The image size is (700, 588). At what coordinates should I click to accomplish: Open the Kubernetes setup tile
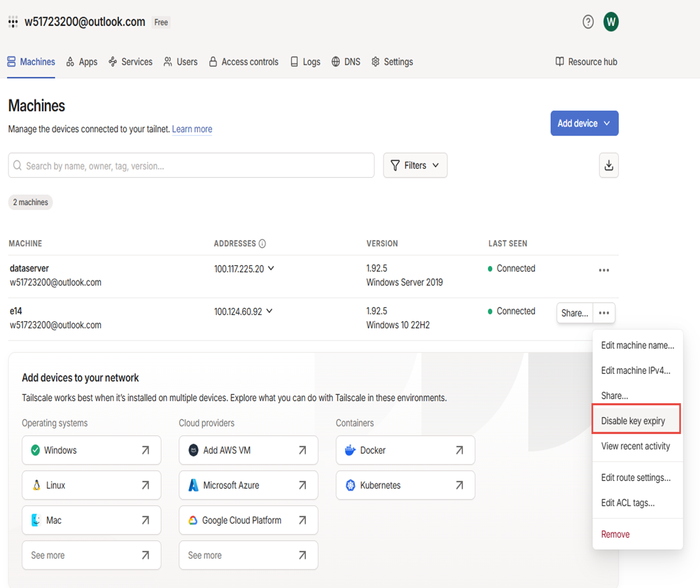[405, 485]
